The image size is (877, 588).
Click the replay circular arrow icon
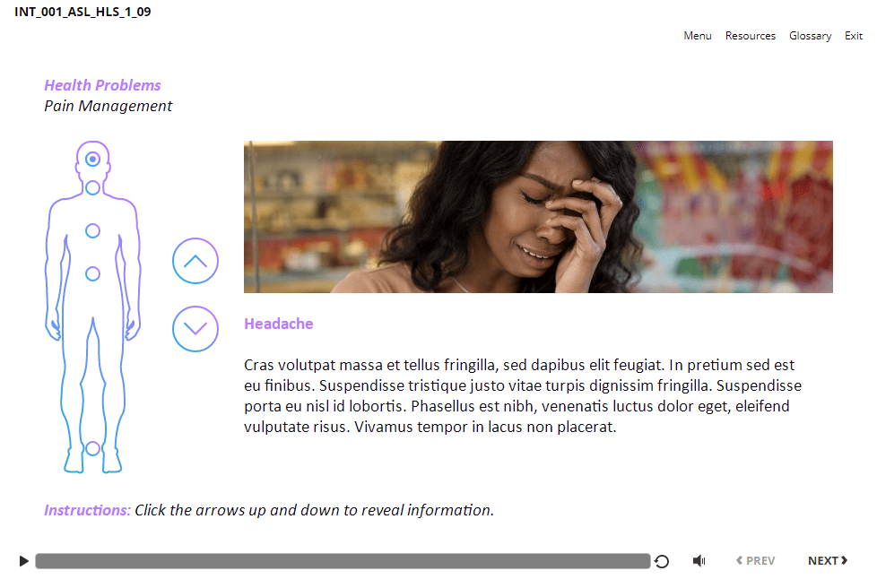coord(662,561)
